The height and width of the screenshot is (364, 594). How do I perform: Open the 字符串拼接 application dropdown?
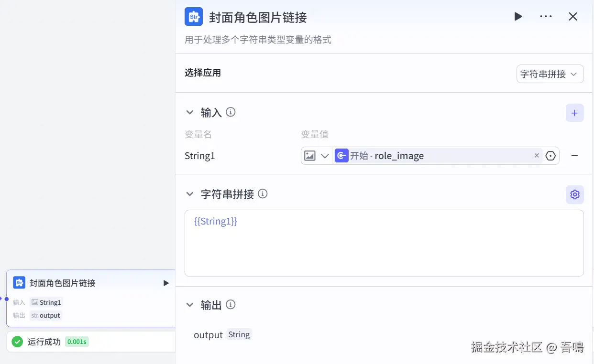[x=550, y=74]
